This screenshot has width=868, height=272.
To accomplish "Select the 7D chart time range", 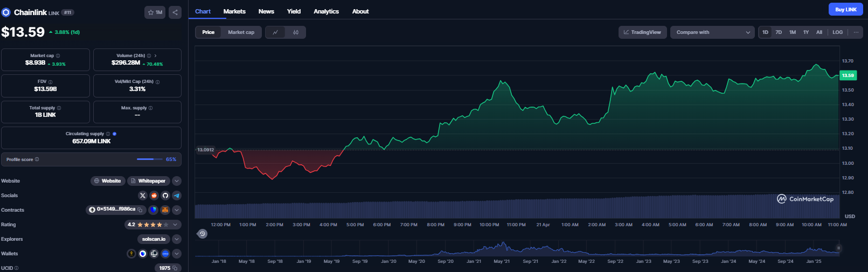I will coord(779,32).
